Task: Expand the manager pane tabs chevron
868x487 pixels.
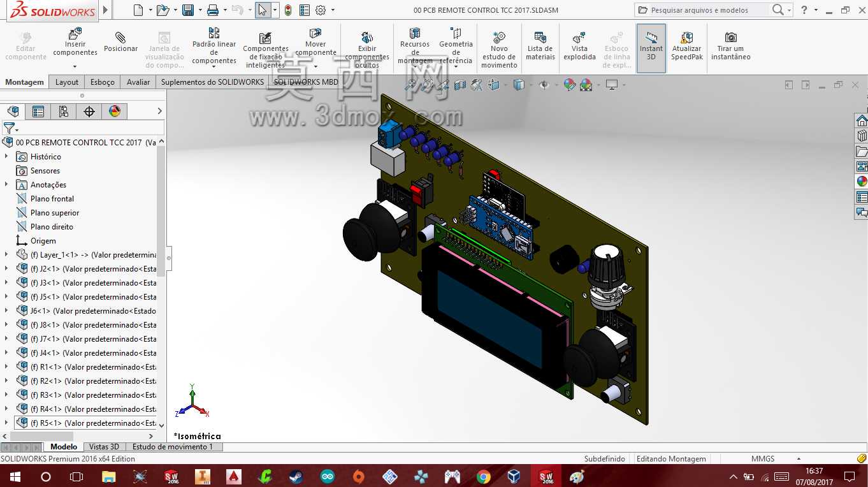Action: point(159,112)
